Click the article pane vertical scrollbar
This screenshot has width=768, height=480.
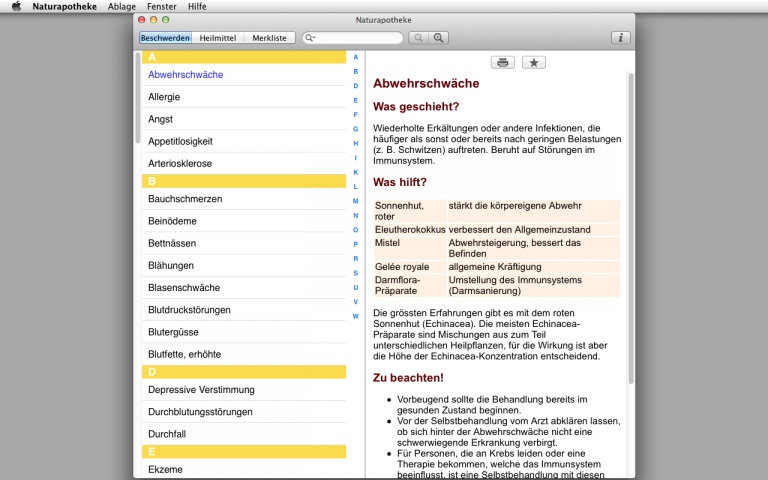(x=631, y=228)
